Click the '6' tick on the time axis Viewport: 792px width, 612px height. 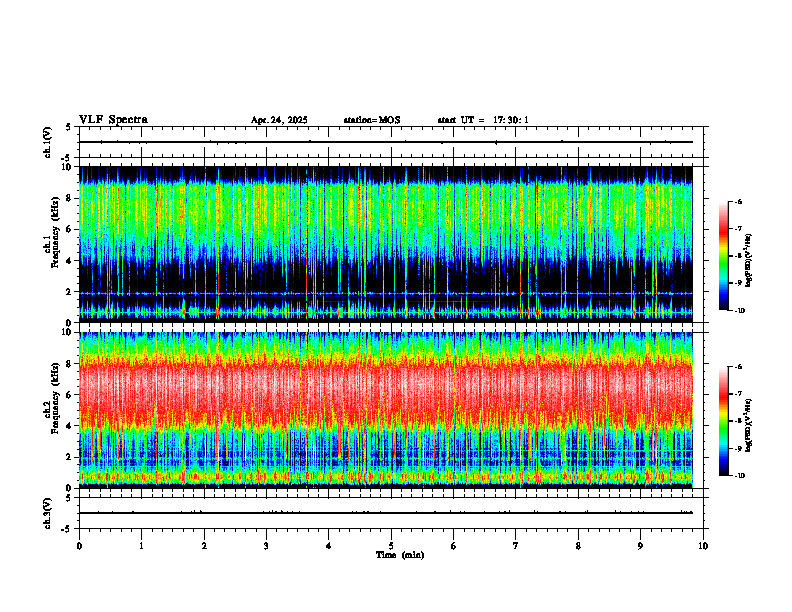click(454, 546)
